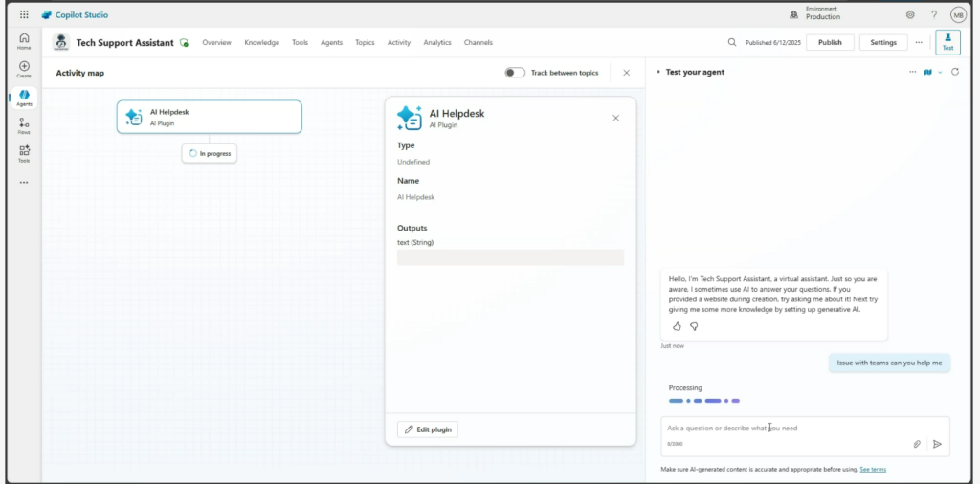Screen dimensions: 980x484
Task: Close the AI Helpdesk details panel
Action: pyautogui.click(x=615, y=118)
